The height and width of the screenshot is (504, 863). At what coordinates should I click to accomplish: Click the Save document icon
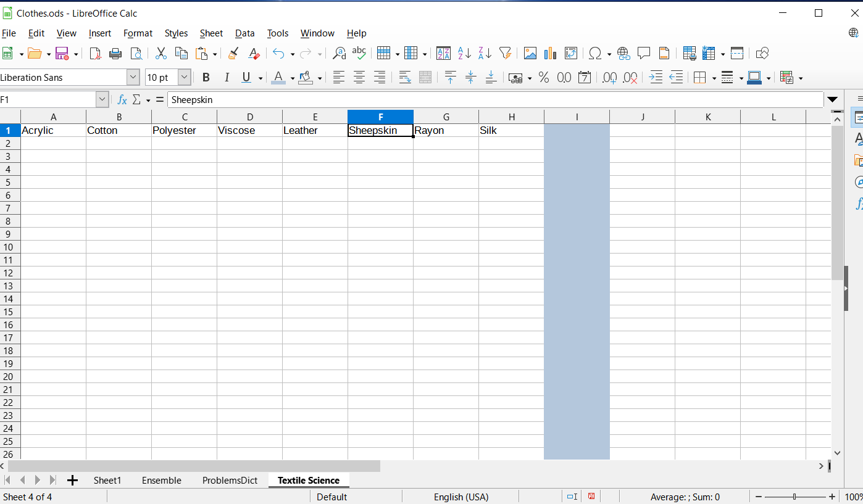[x=62, y=54]
